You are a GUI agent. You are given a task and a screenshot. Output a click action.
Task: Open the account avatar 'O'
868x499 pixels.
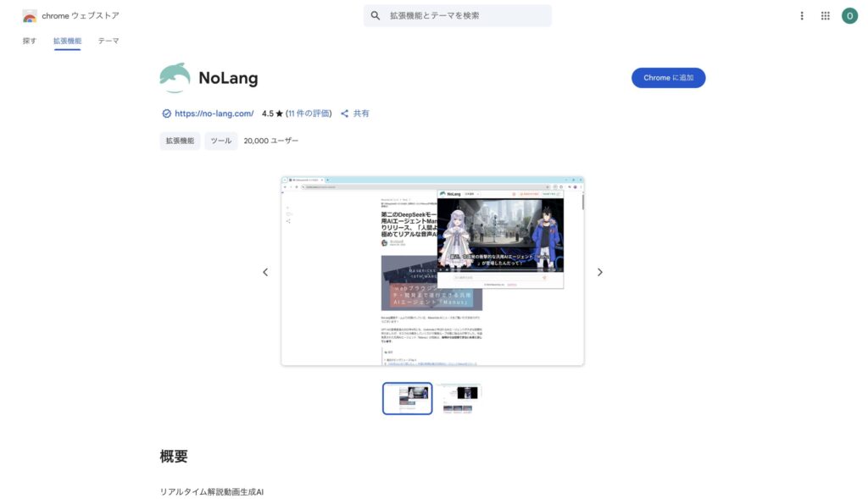point(849,15)
